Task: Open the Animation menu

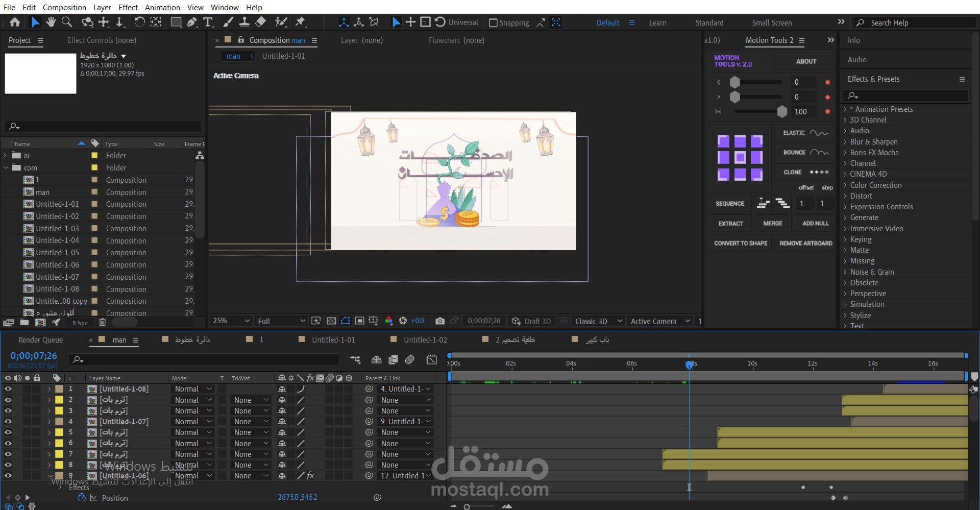Action: (x=162, y=7)
